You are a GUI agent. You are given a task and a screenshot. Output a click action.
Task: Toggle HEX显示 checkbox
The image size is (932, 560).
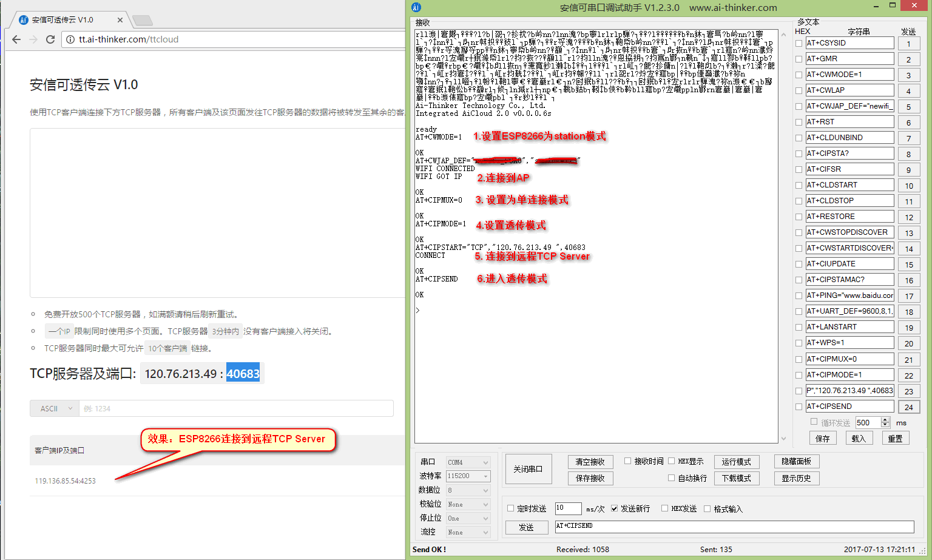click(672, 461)
